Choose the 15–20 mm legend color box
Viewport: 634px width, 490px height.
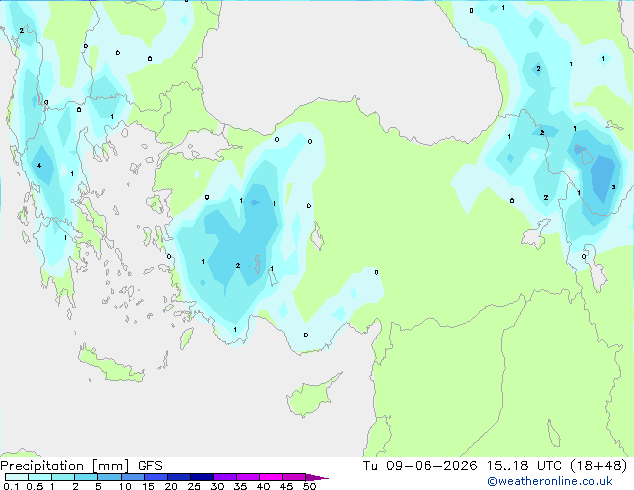point(155,477)
